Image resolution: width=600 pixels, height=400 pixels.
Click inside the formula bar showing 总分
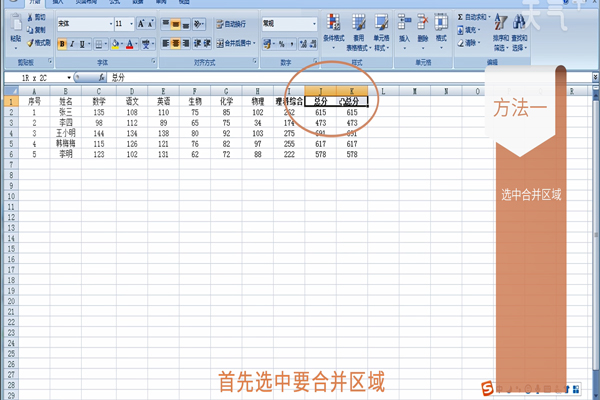point(349,78)
